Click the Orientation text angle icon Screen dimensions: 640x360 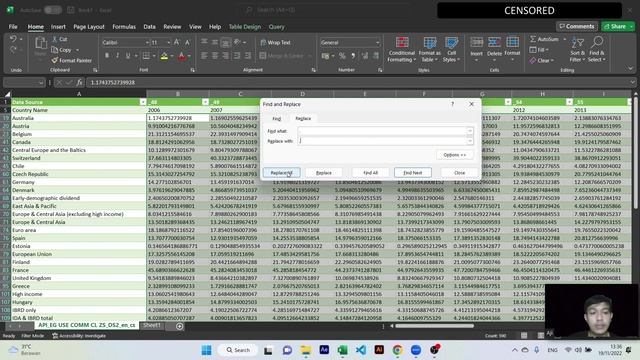237,42
